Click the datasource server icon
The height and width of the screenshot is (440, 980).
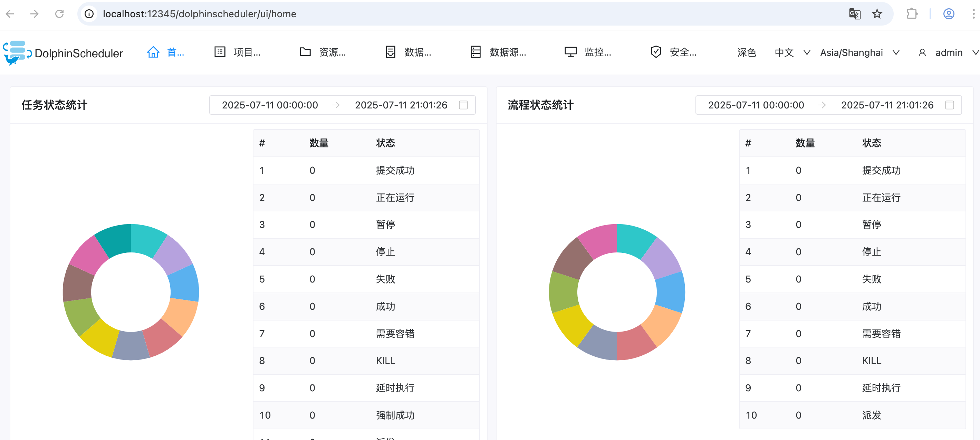[x=475, y=52]
